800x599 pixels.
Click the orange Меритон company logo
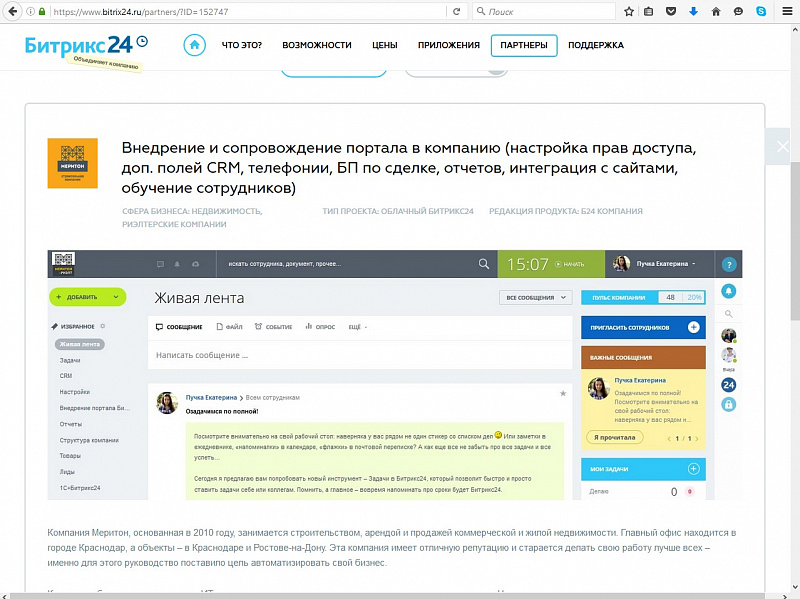tap(72, 163)
